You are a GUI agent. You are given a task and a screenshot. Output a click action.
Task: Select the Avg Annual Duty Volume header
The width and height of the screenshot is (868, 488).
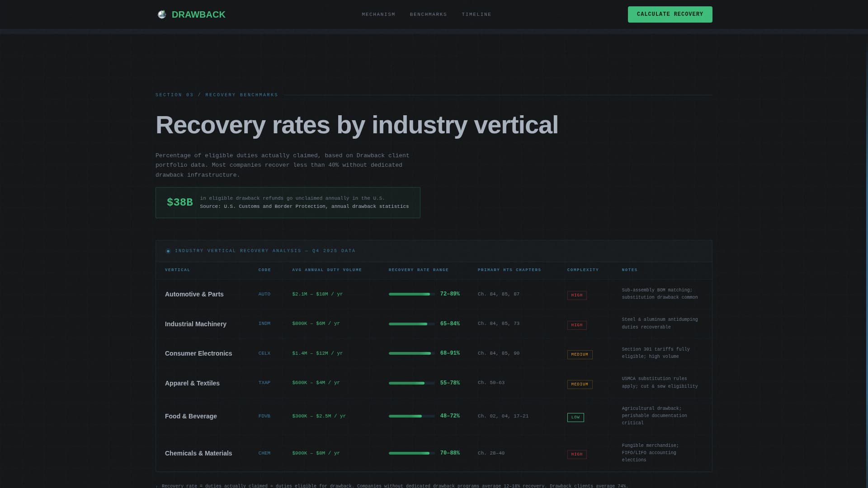(x=327, y=270)
